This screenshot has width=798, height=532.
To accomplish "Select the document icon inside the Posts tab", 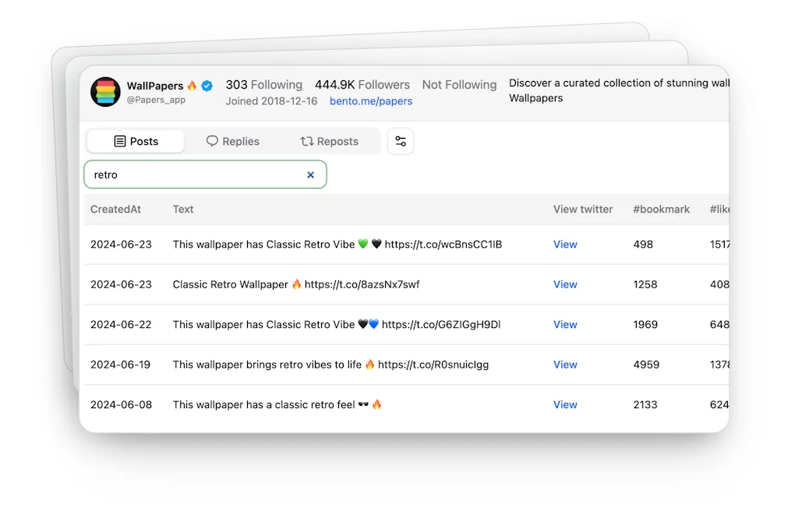I will click(x=122, y=141).
